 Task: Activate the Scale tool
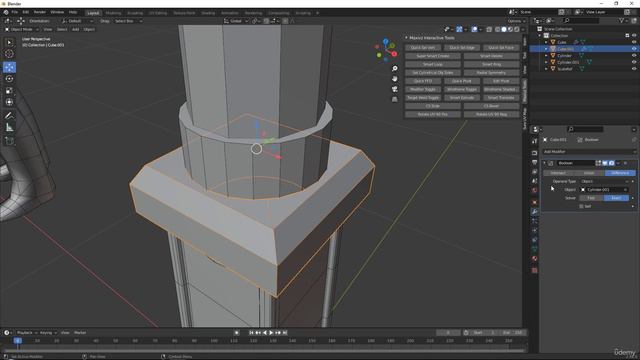pos(9,91)
